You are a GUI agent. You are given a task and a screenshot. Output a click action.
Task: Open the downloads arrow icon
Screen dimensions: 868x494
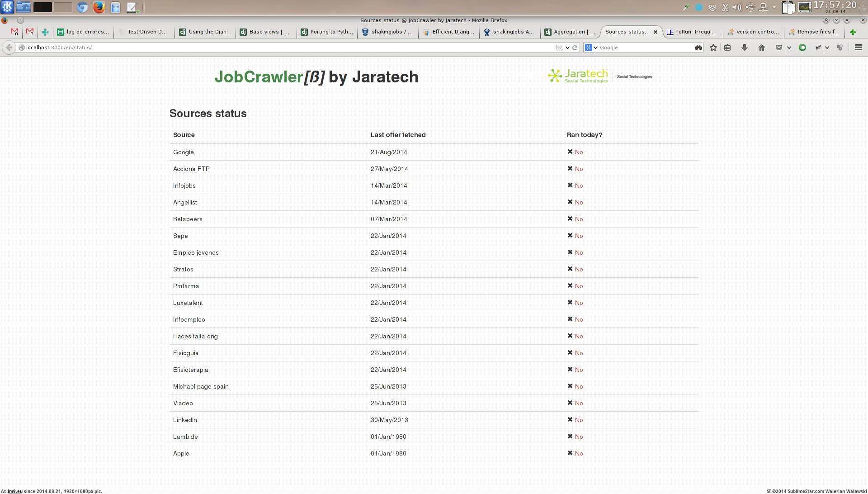[745, 47]
